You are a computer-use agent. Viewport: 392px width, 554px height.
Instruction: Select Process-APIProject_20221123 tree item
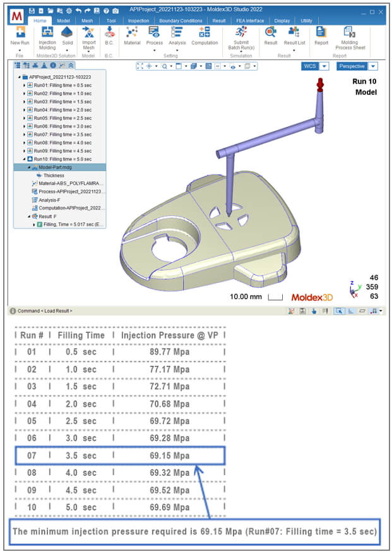(x=69, y=192)
